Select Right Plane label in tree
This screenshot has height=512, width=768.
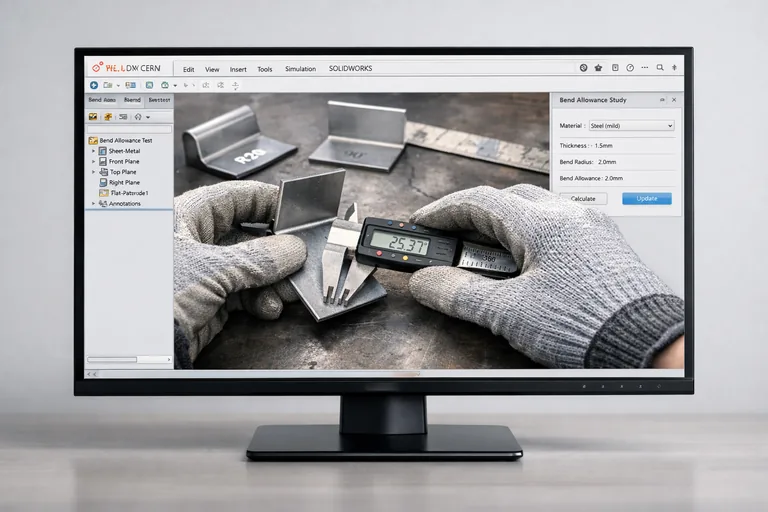(x=124, y=182)
